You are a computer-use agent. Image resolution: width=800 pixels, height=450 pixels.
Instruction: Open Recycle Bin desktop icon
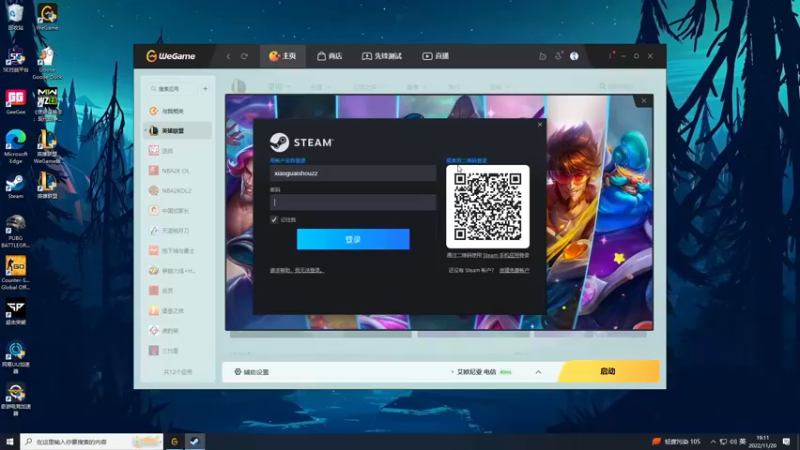15,16
